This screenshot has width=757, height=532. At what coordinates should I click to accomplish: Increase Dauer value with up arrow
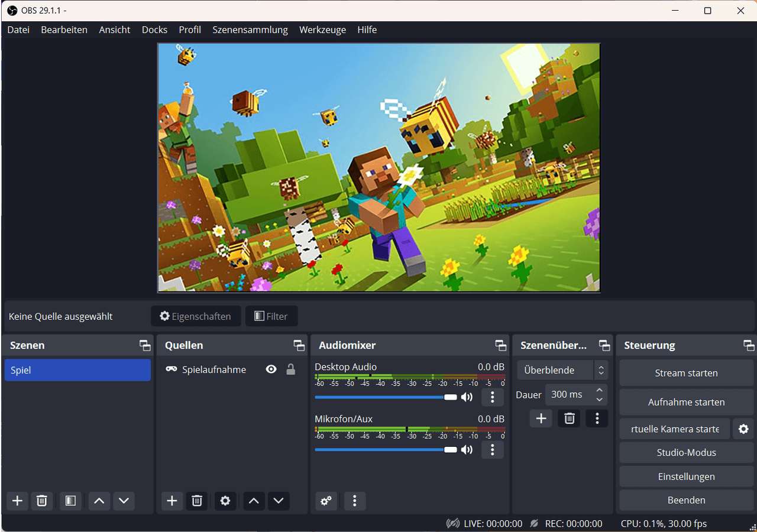[x=600, y=390]
